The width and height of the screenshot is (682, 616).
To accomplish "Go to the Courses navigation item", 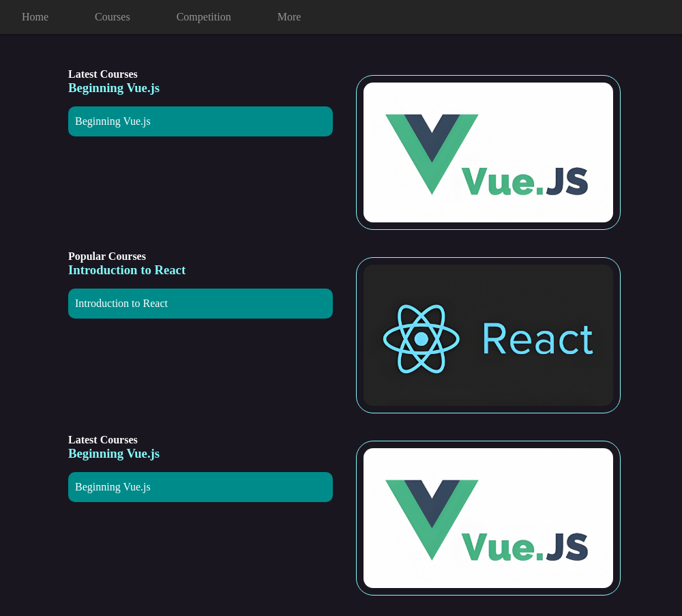I will click(112, 17).
